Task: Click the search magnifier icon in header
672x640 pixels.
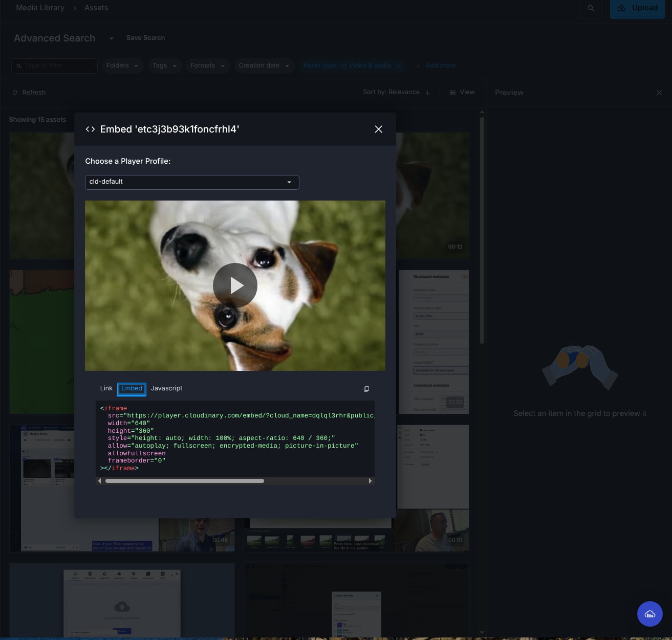Action: point(591,8)
